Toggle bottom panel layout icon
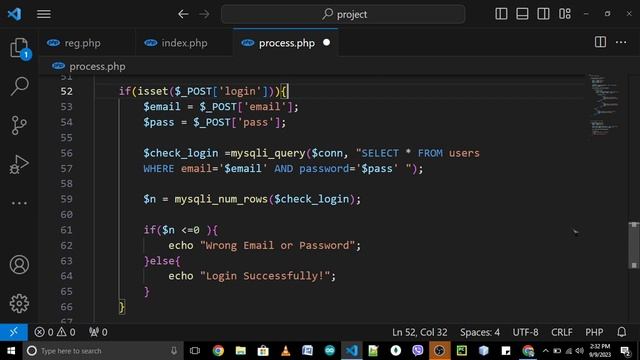 (522, 14)
